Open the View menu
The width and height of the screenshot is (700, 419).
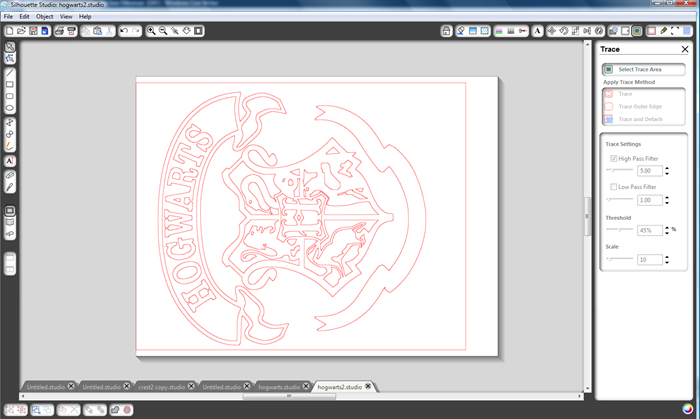(66, 17)
